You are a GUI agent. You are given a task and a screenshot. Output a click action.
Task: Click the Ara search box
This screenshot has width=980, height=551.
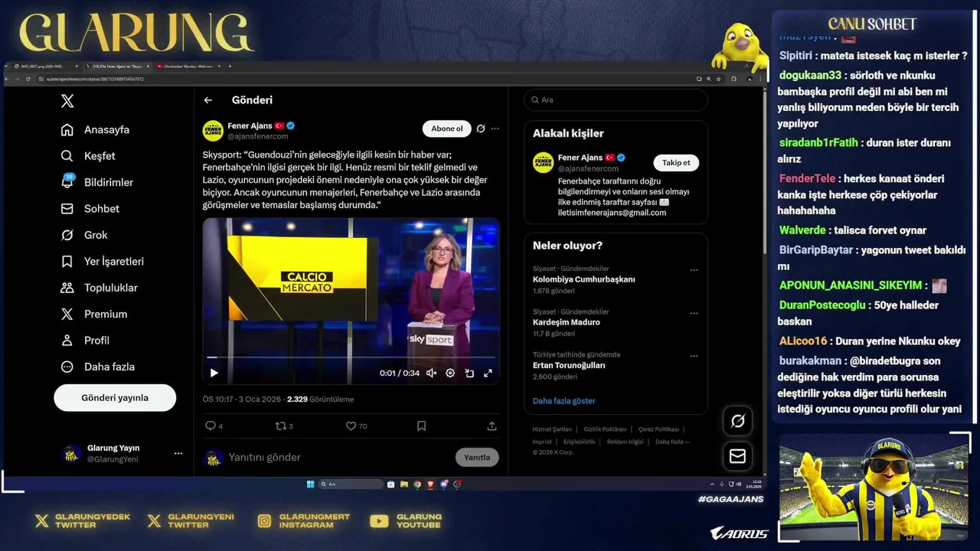click(x=616, y=100)
